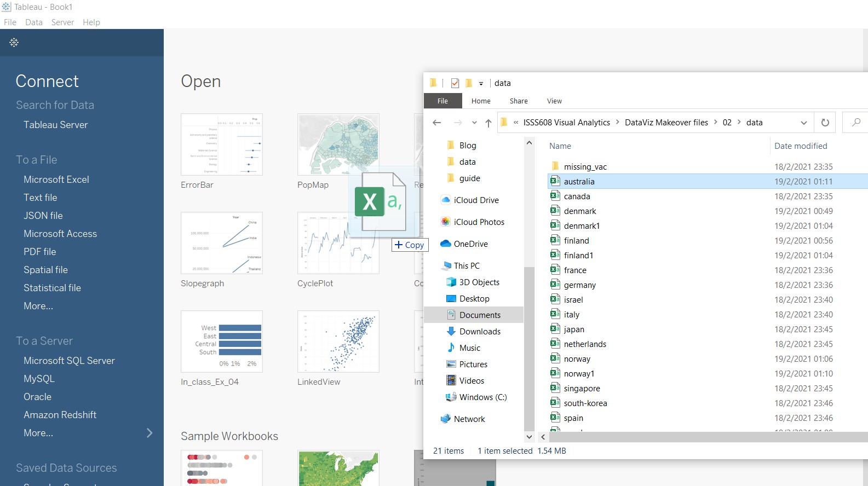Select the Downloads folder in navigation pane
This screenshot has height=486, width=868.
(x=480, y=332)
